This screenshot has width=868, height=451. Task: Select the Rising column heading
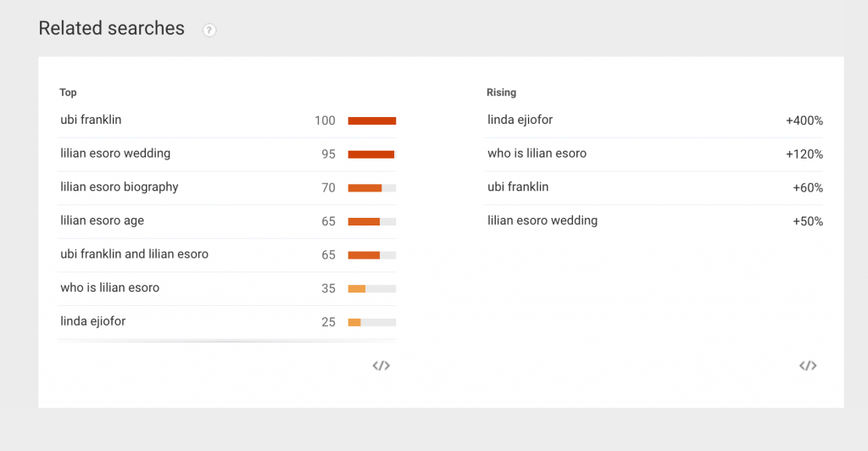[x=501, y=92]
